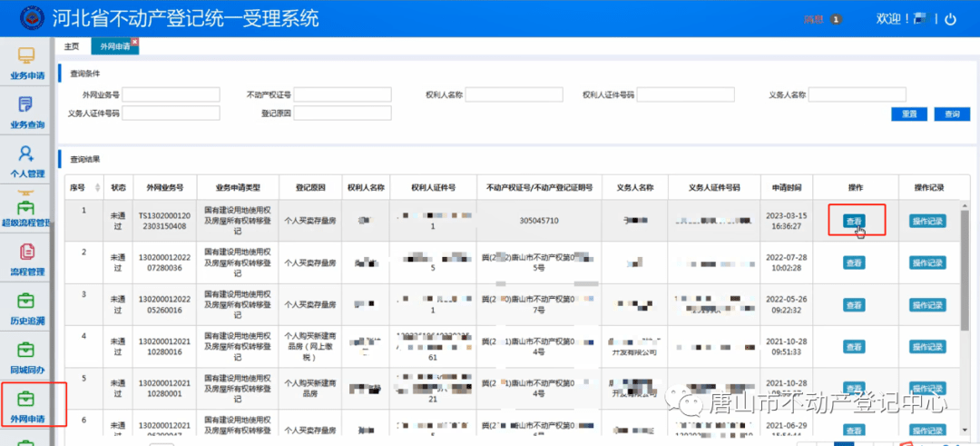Image resolution: width=980 pixels, height=446 pixels.
Task: Switch to the 主页 tab
Action: pos(71,46)
